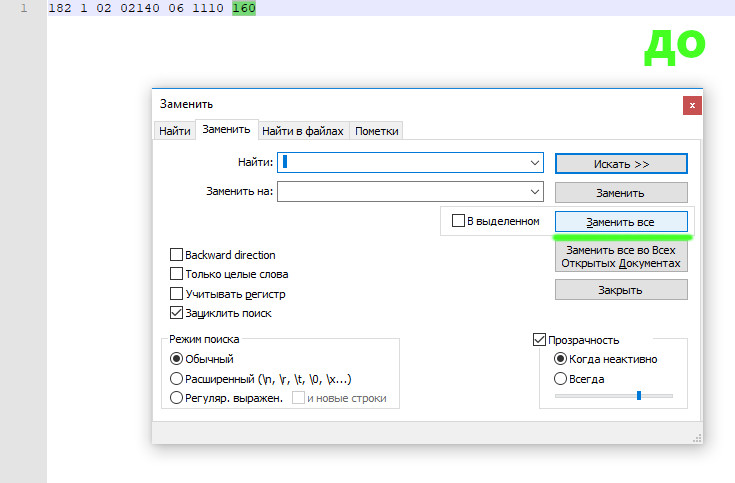Screen dimensions: 735x483
Task: Toggle the Backward direction checkbox
Action: 177,255
